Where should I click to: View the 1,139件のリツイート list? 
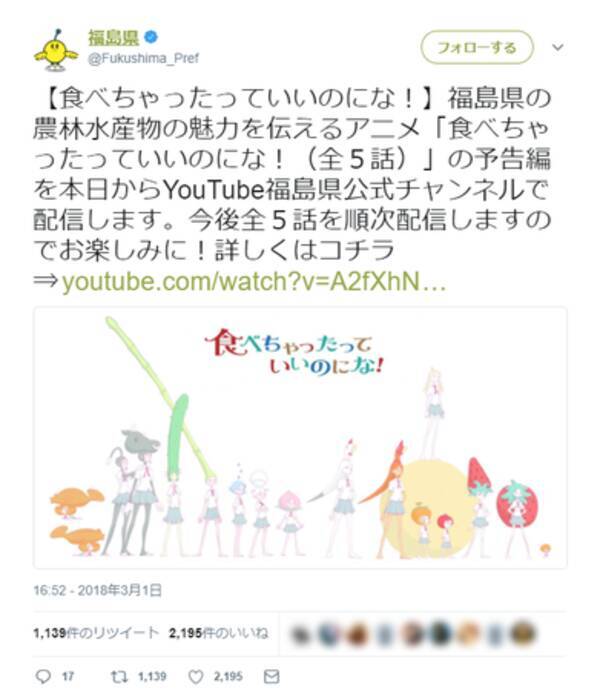pos(96,633)
